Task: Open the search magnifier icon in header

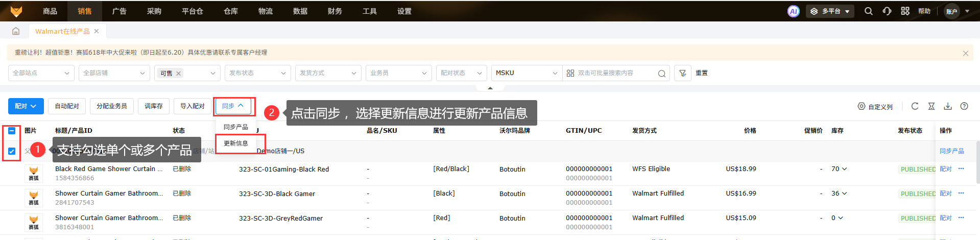Action: pos(868,11)
